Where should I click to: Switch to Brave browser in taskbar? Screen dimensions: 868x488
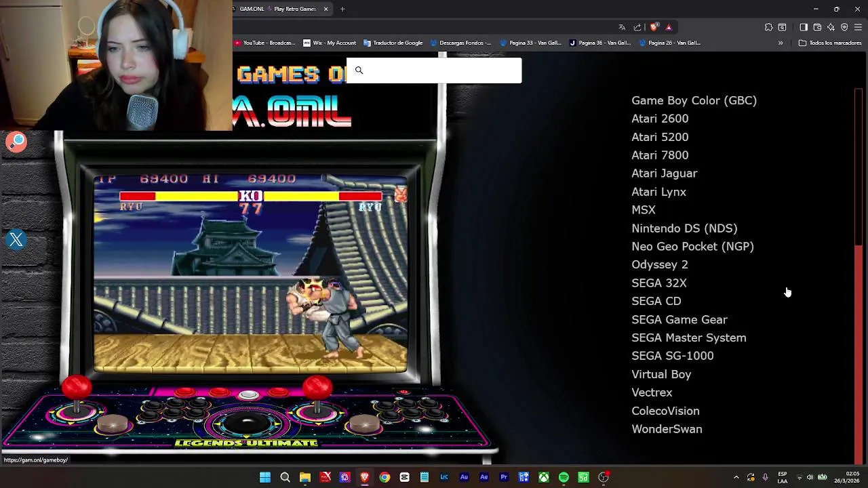(365, 477)
